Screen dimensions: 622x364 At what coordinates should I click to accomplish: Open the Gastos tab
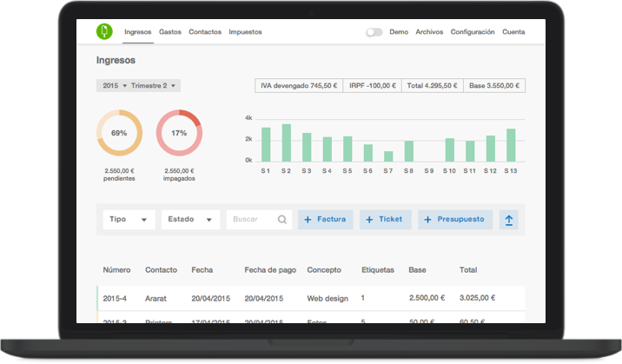pos(169,32)
